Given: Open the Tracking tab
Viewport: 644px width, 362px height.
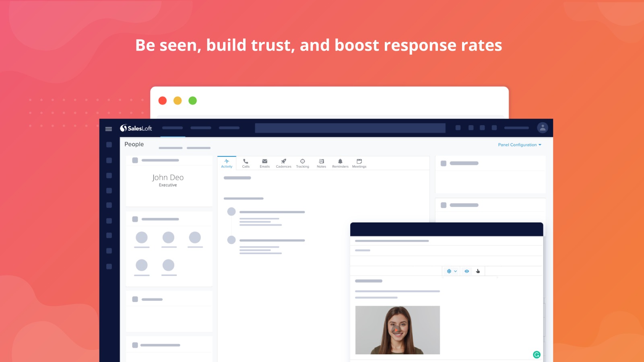Looking at the screenshot, I should coord(302,163).
